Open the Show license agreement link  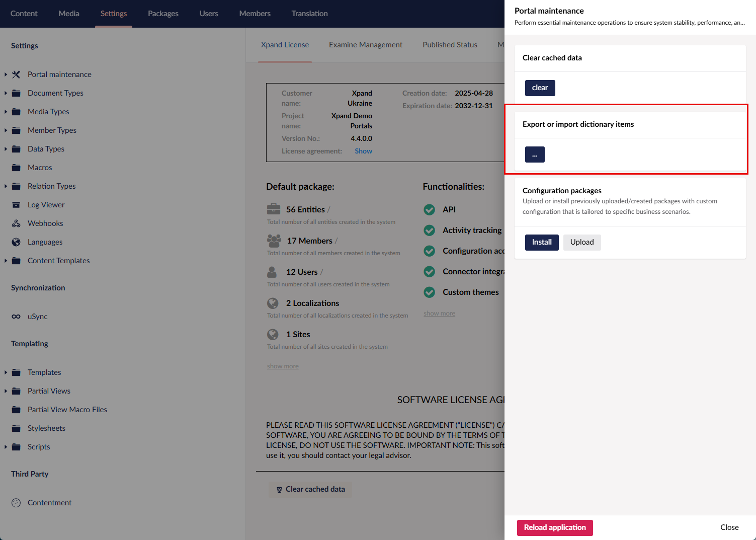(x=363, y=151)
